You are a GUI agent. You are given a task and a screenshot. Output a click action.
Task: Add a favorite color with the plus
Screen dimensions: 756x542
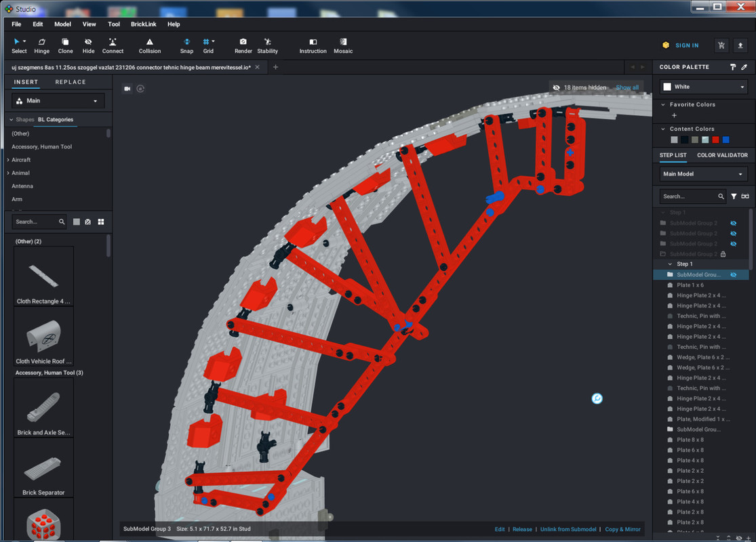(x=674, y=116)
